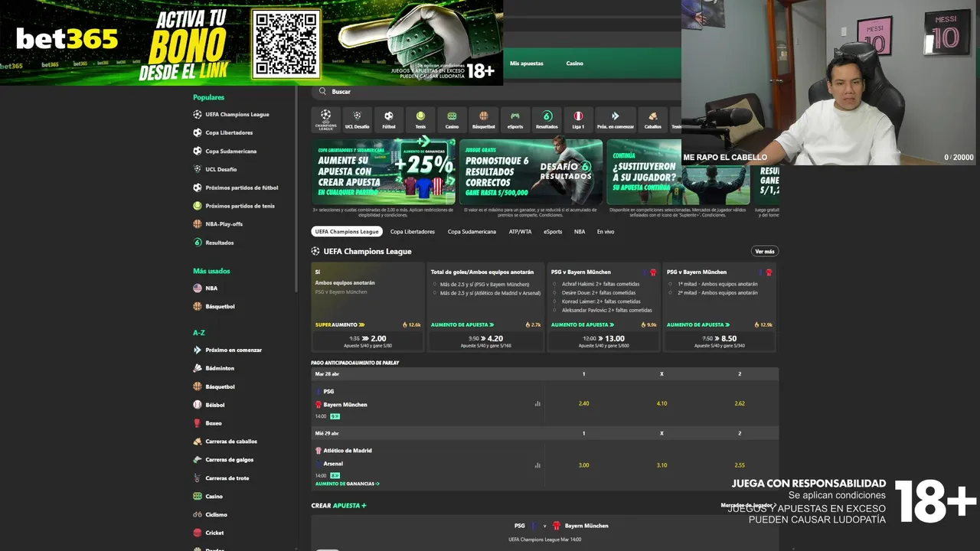
Task: Open Casino in top navigation
Action: point(574,64)
